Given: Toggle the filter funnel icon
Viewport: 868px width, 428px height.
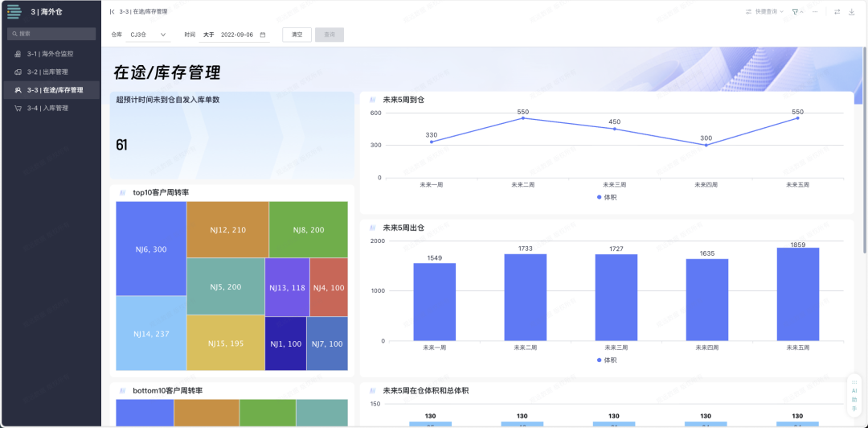Looking at the screenshot, I should pos(795,11).
